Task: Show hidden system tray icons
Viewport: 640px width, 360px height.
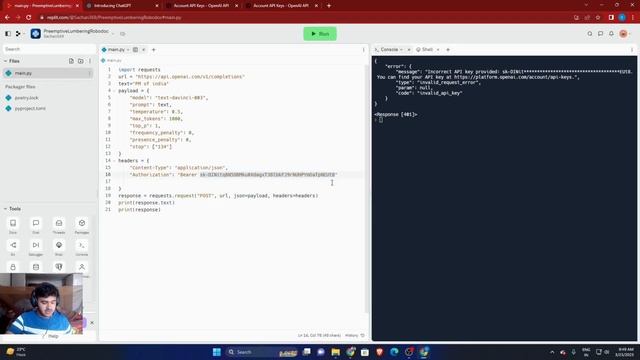Action: coord(552,352)
